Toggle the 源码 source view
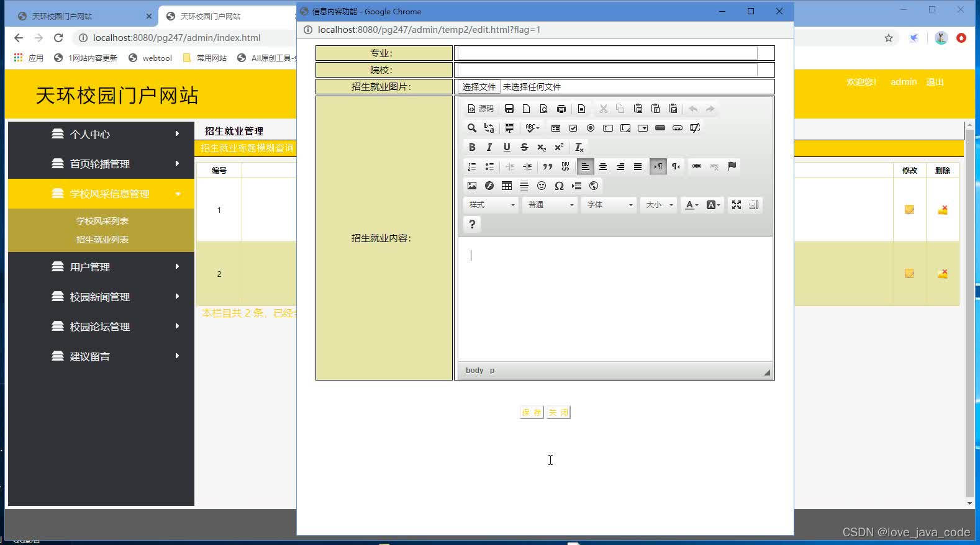 click(481, 109)
